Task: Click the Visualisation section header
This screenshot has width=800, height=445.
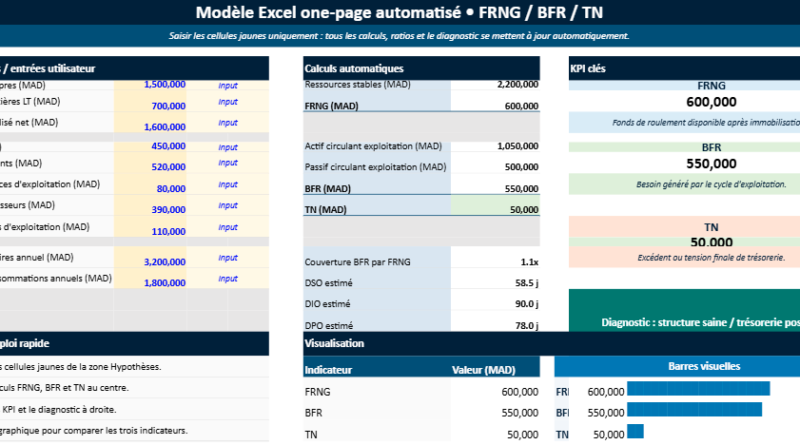Action: (552, 343)
